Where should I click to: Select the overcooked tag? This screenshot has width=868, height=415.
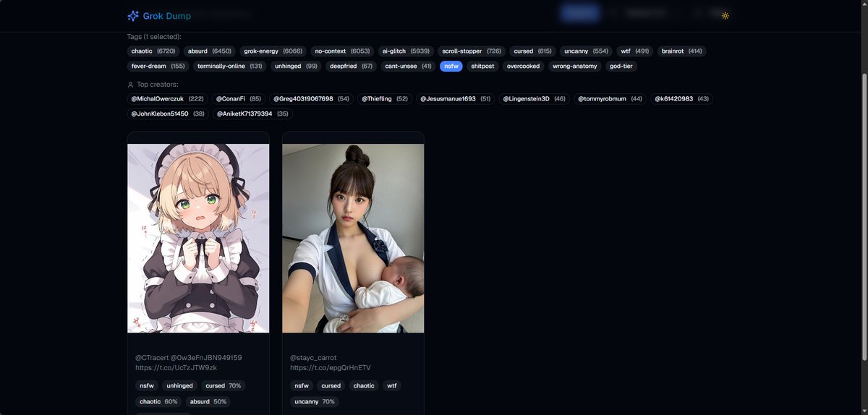click(524, 66)
